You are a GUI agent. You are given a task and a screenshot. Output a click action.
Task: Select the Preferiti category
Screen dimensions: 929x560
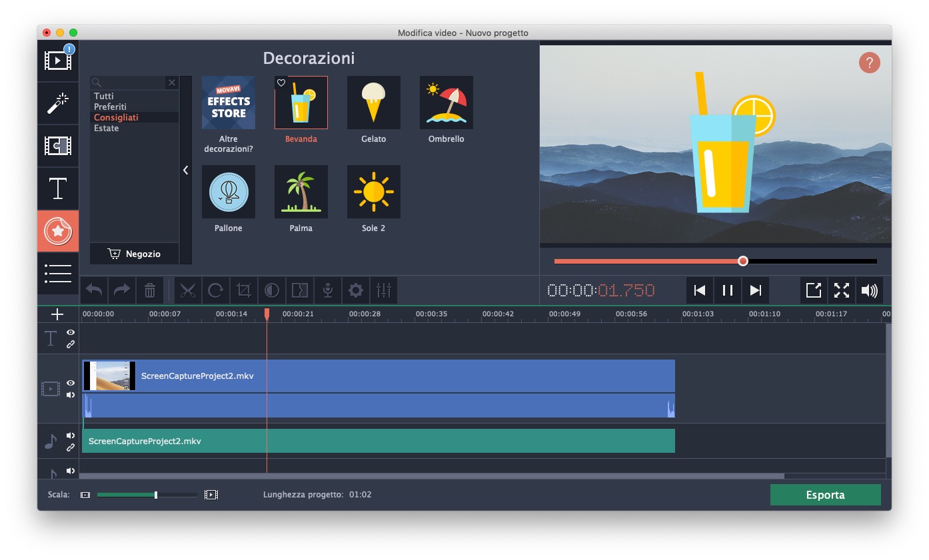tap(110, 107)
